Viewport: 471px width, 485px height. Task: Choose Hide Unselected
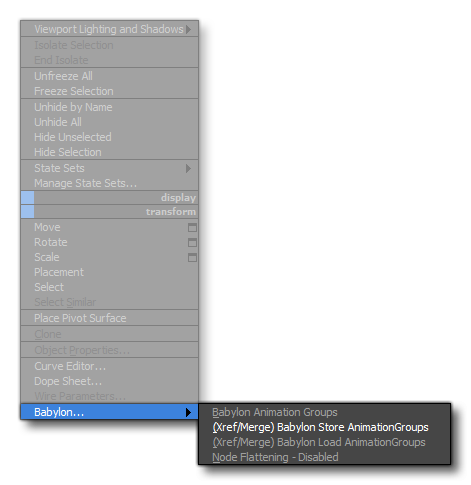click(109, 137)
